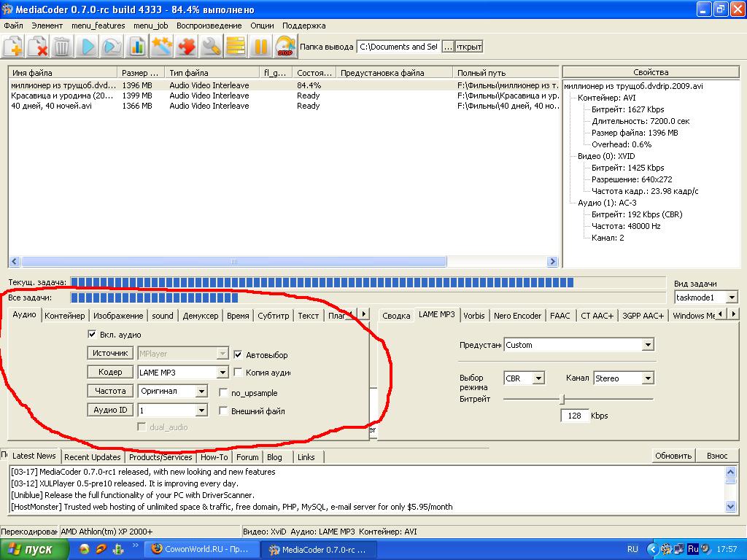Open CowonWorld.RU browser window in taskbar

(x=202, y=549)
